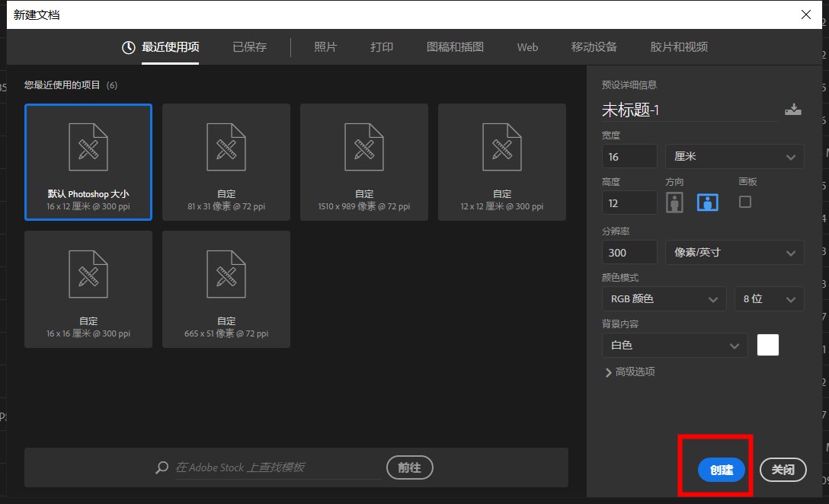Enable the 画板 artboard checkbox
The image size is (829, 504).
[x=745, y=202]
